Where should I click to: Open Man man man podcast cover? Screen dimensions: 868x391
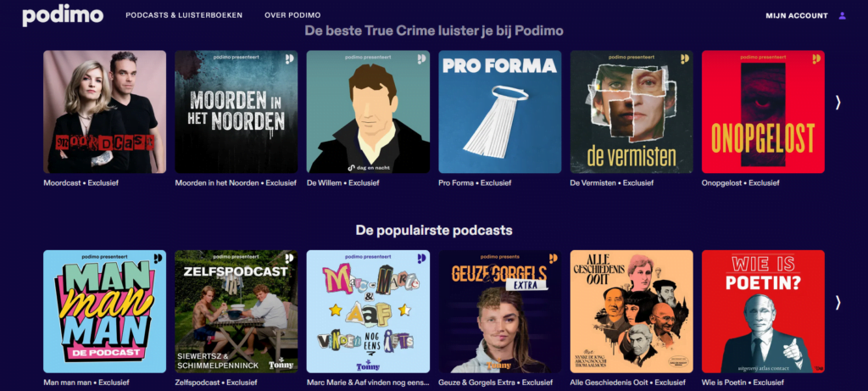(x=104, y=311)
